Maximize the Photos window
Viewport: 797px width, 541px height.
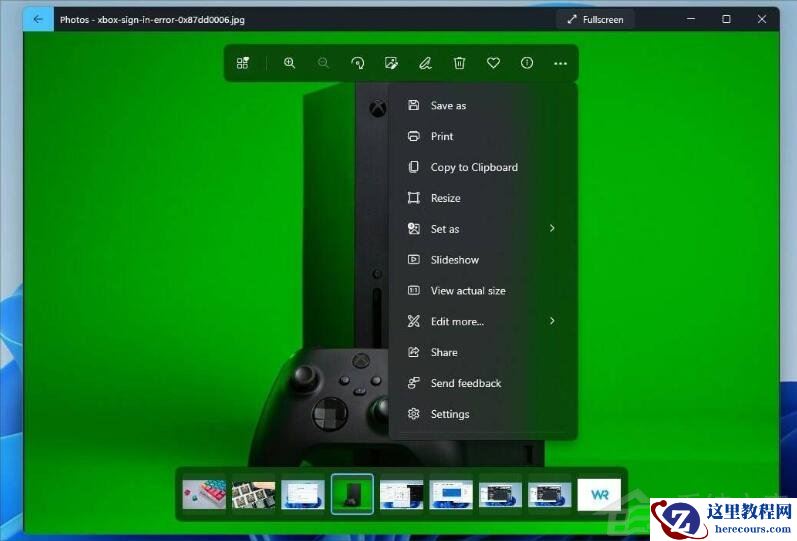726,19
